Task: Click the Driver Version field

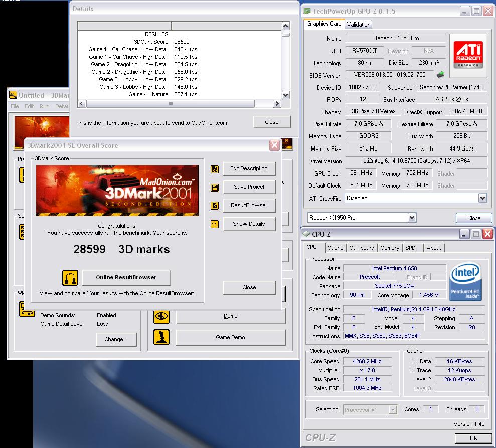Action: [416, 161]
